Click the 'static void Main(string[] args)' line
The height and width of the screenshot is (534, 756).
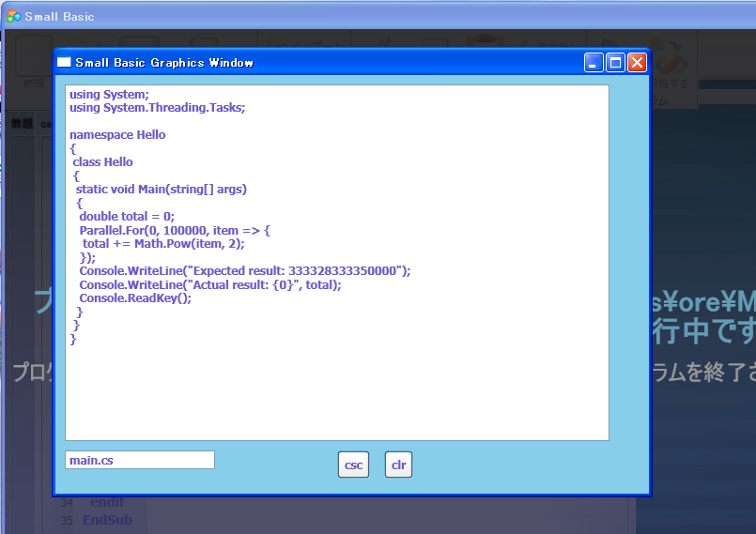161,190
